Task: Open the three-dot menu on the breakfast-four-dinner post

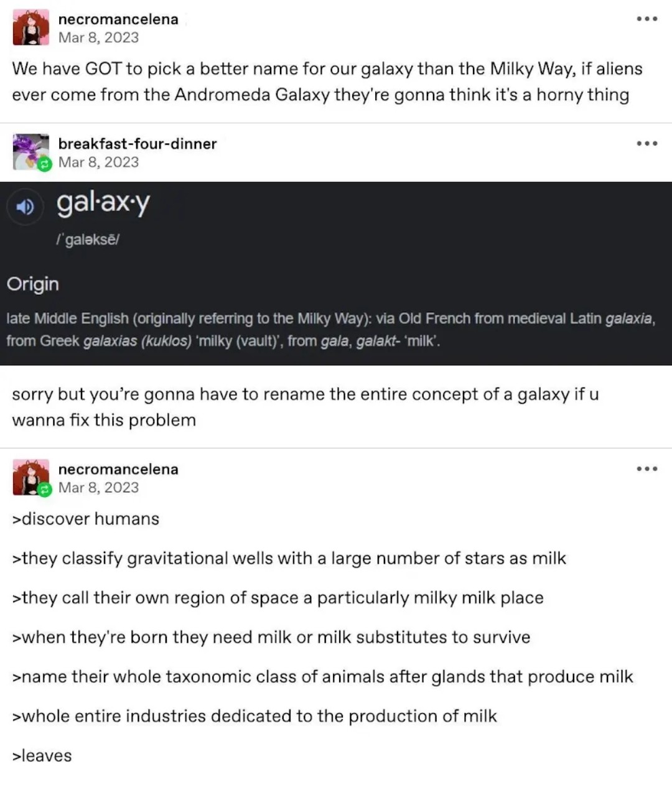Action: [x=646, y=144]
